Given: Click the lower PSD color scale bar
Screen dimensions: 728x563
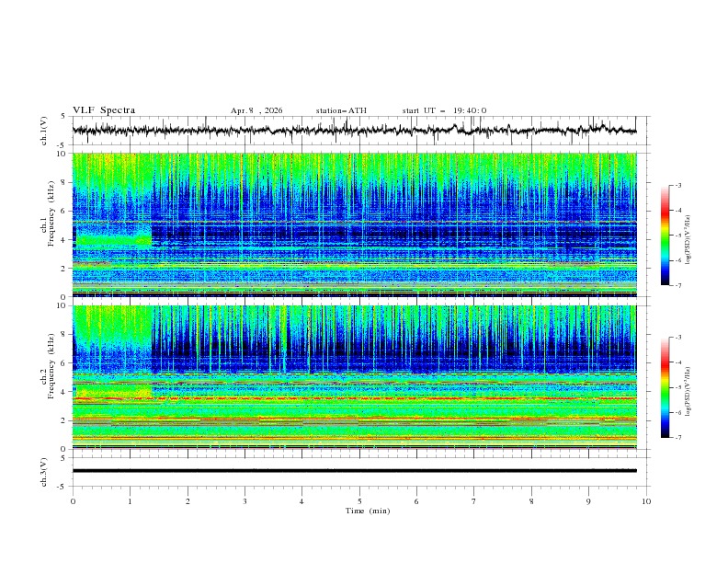Looking at the screenshot, I should [x=665, y=387].
